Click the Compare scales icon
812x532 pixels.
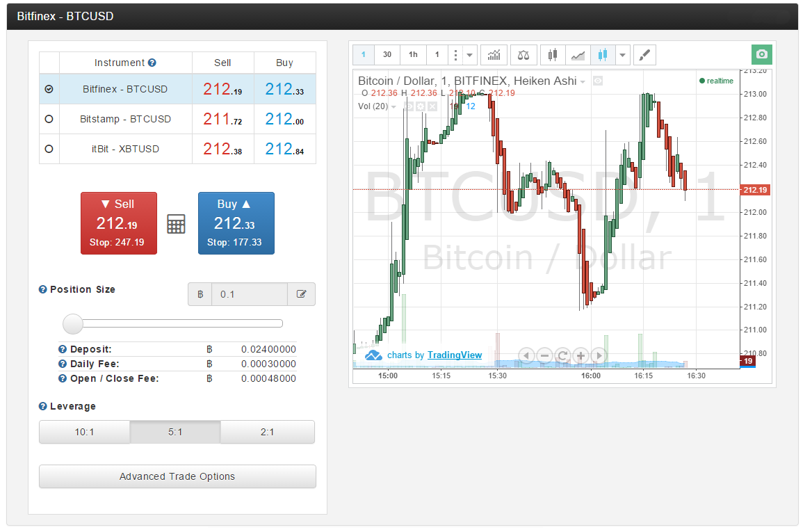tap(523, 55)
